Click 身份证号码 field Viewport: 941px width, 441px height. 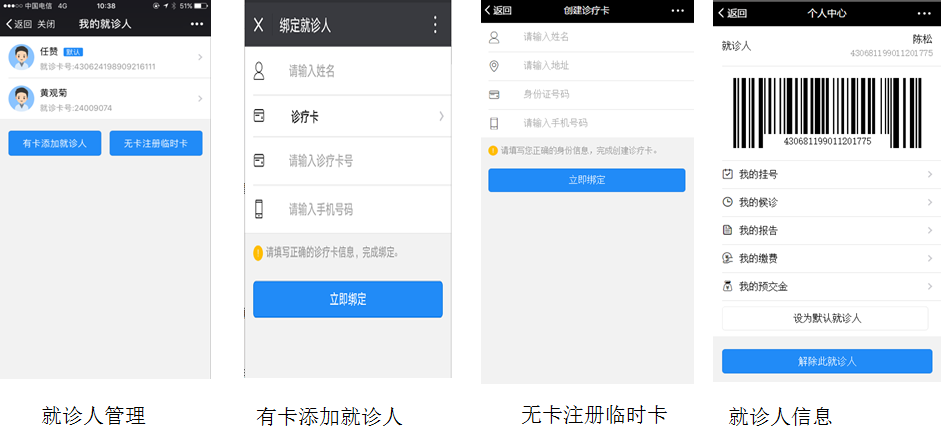pos(588,95)
